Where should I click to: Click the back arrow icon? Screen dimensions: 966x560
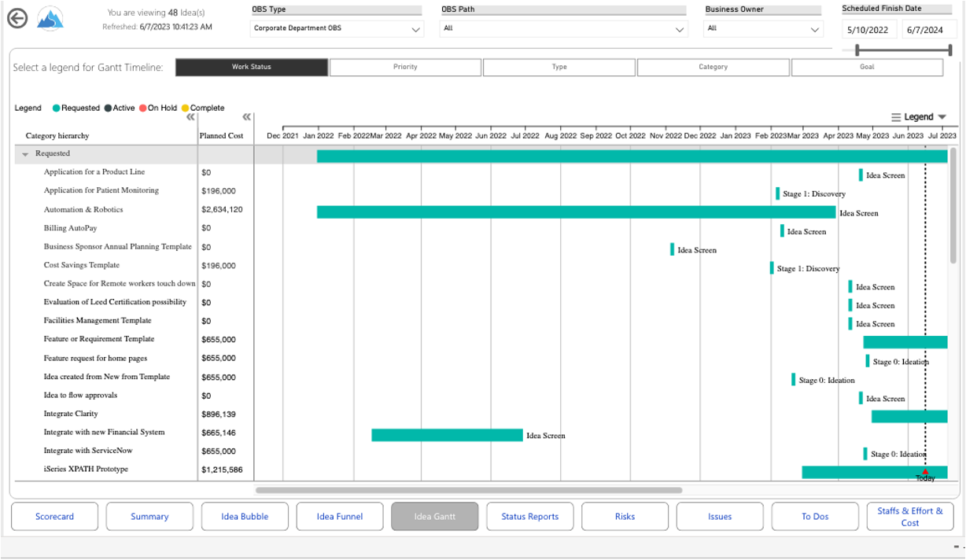17,19
